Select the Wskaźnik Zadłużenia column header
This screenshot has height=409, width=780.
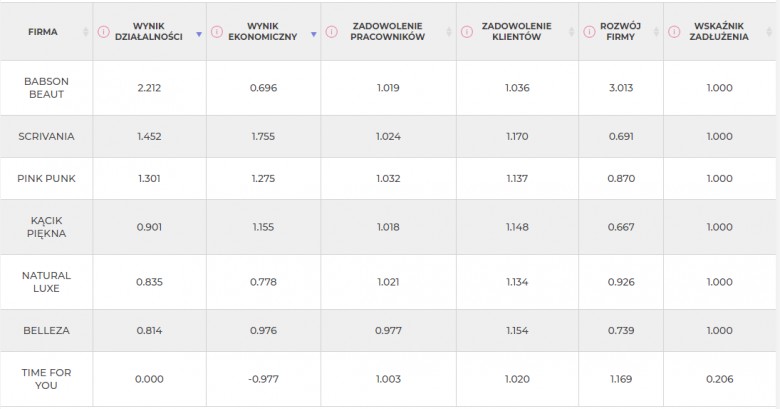[719, 31]
